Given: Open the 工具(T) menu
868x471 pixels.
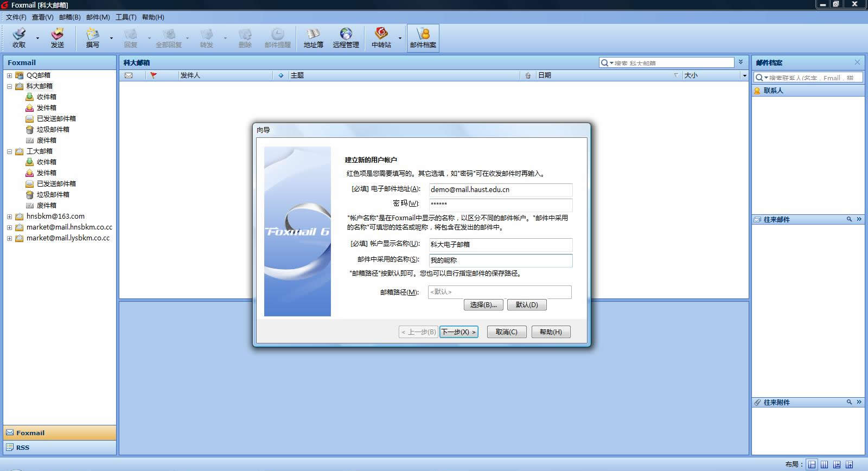Looking at the screenshot, I should pos(126,17).
